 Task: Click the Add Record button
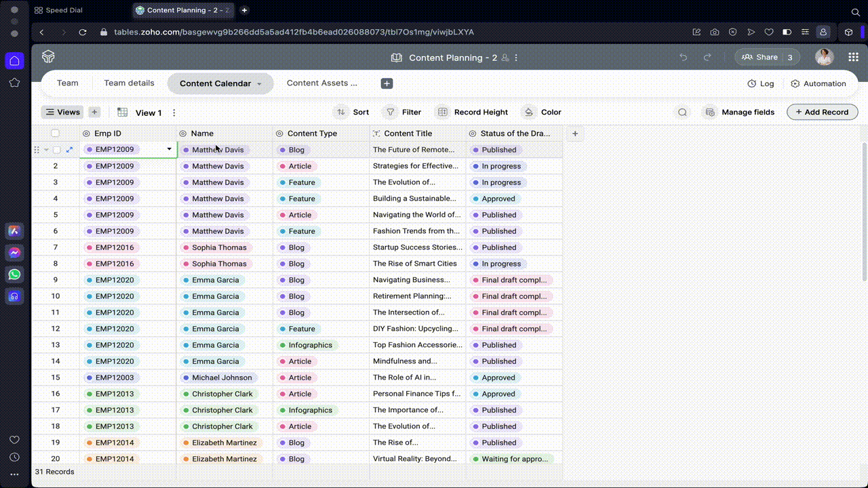tap(822, 113)
